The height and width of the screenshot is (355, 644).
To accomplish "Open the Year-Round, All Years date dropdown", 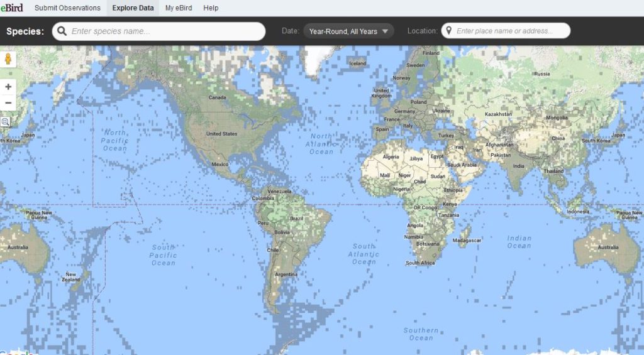I will (348, 31).
